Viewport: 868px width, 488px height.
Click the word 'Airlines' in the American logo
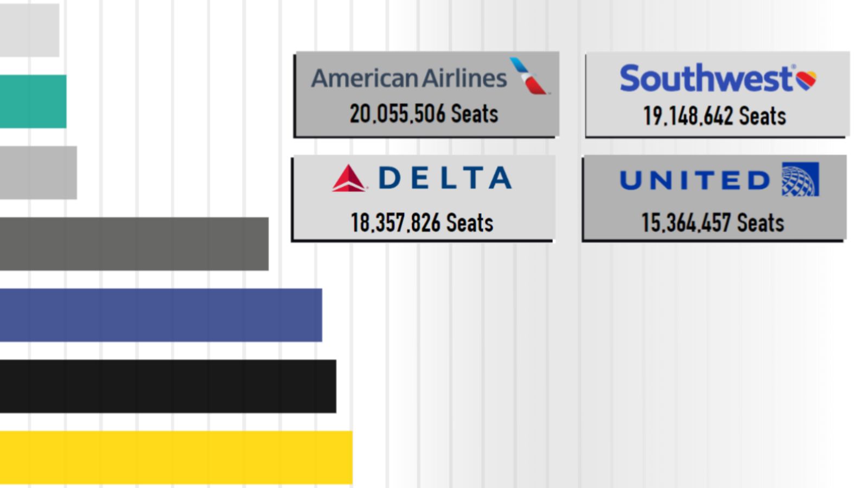point(464,78)
